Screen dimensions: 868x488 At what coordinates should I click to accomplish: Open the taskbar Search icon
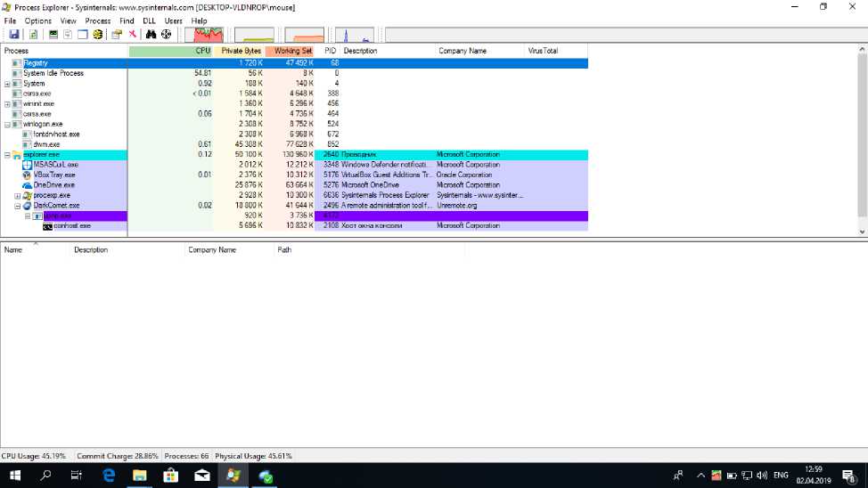[x=46, y=476]
